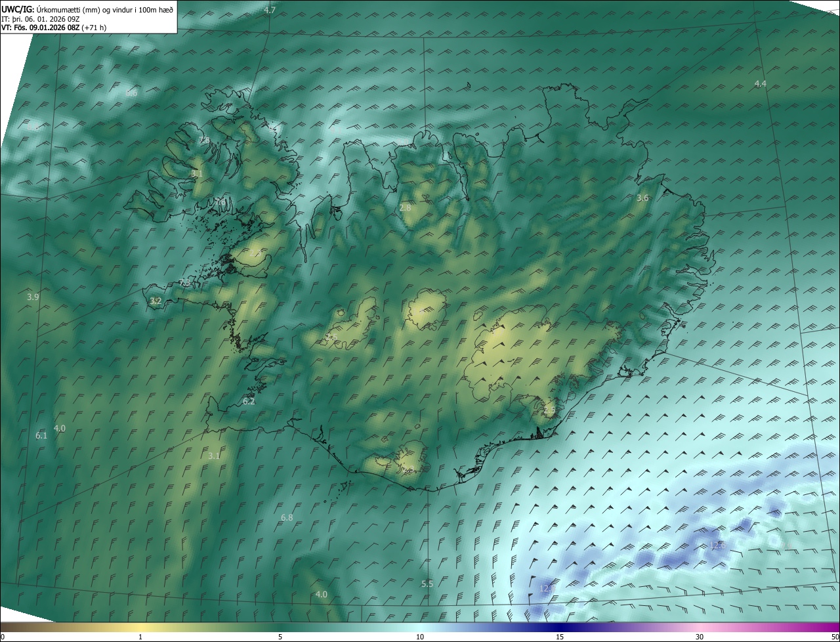Click the 'IT: þri. 06. 01. 2026 09Z' line

click(x=41, y=19)
